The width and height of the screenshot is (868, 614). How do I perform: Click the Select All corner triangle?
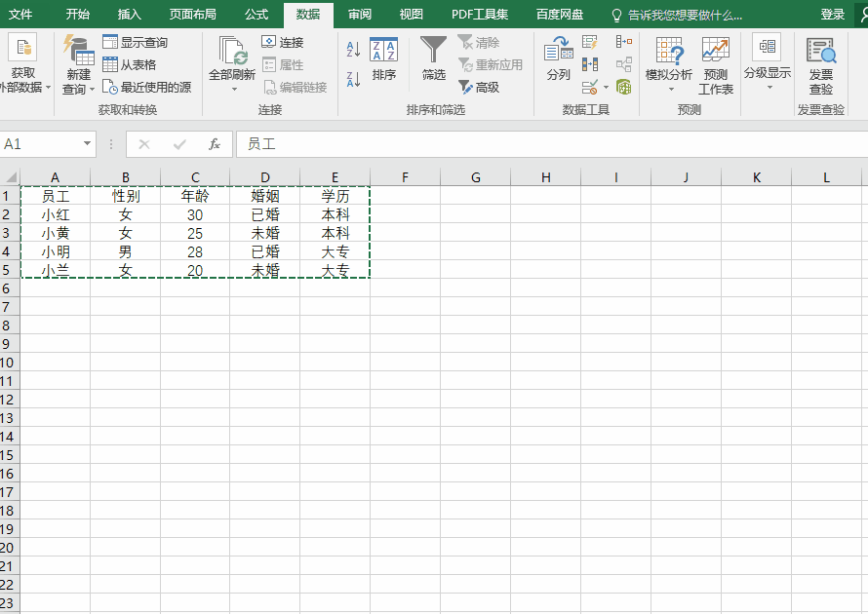(x=11, y=177)
